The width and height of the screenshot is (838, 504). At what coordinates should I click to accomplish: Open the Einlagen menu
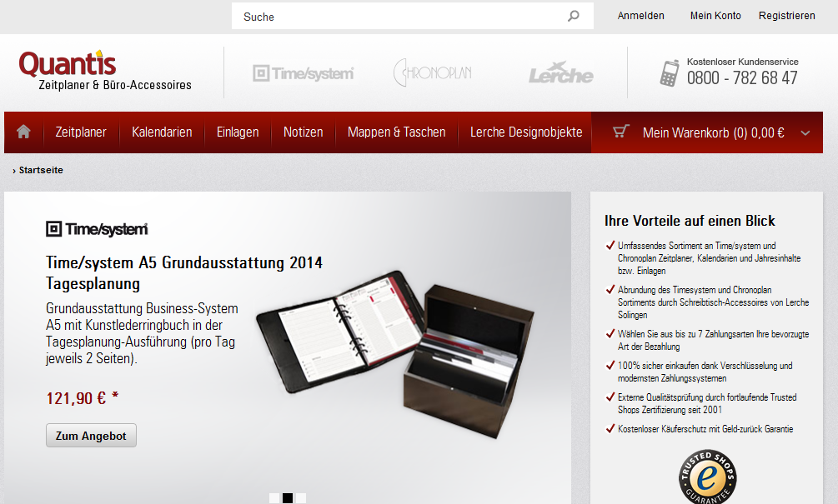[x=238, y=132]
